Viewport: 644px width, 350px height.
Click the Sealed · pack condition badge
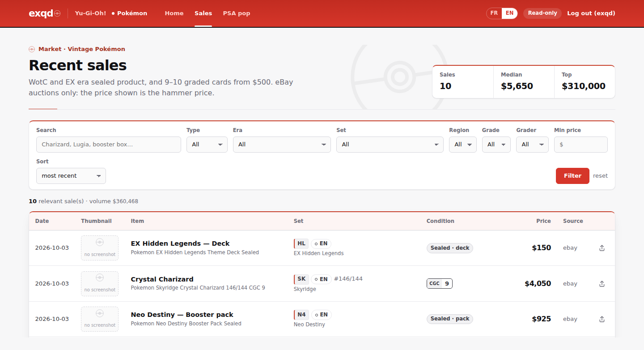coord(450,319)
